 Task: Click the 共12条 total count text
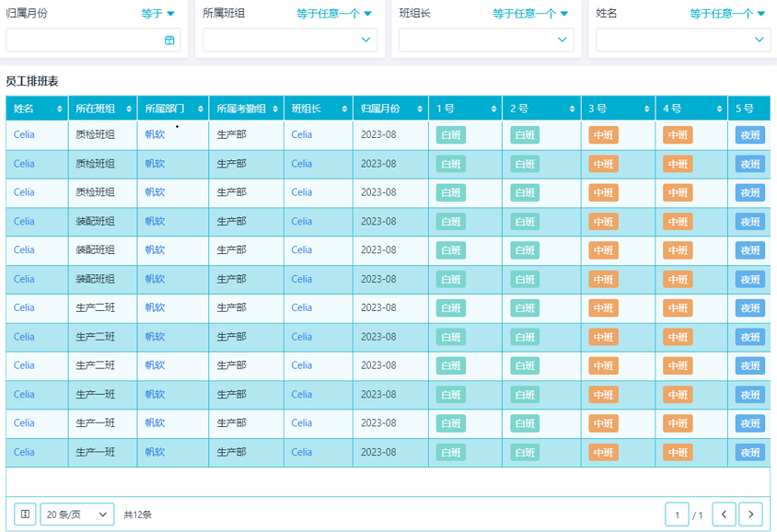tap(138, 515)
